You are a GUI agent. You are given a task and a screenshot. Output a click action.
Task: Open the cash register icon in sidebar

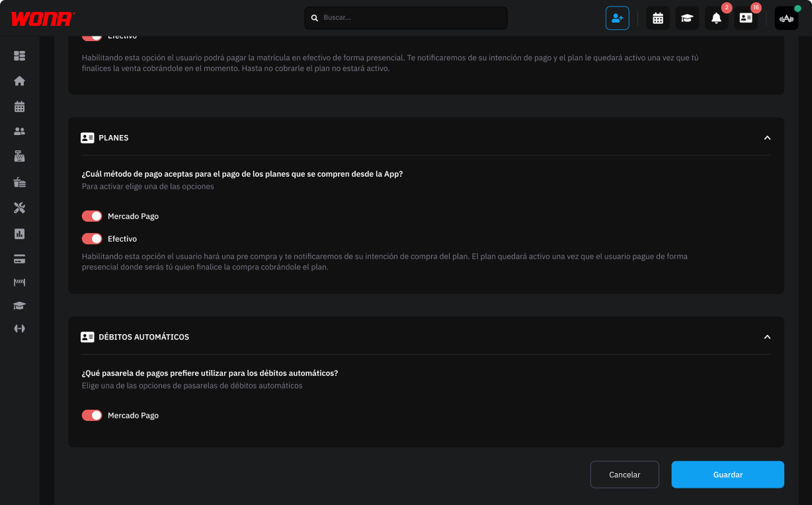(19, 156)
